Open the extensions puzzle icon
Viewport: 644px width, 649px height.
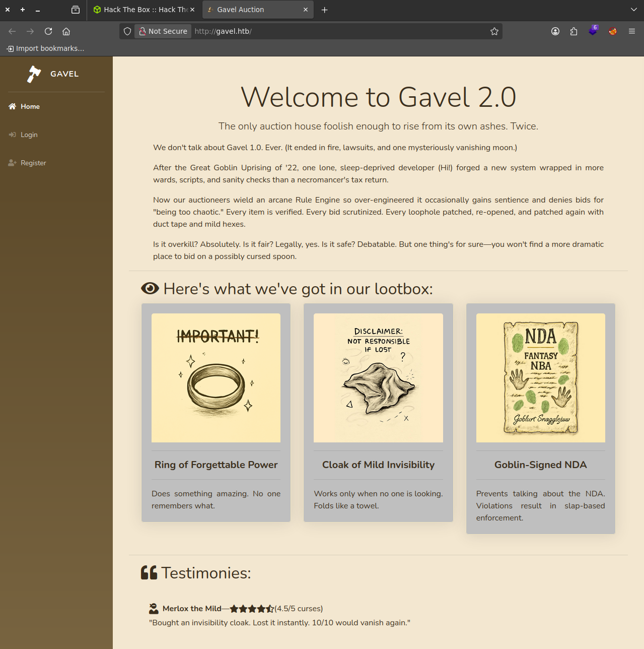coord(574,31)
